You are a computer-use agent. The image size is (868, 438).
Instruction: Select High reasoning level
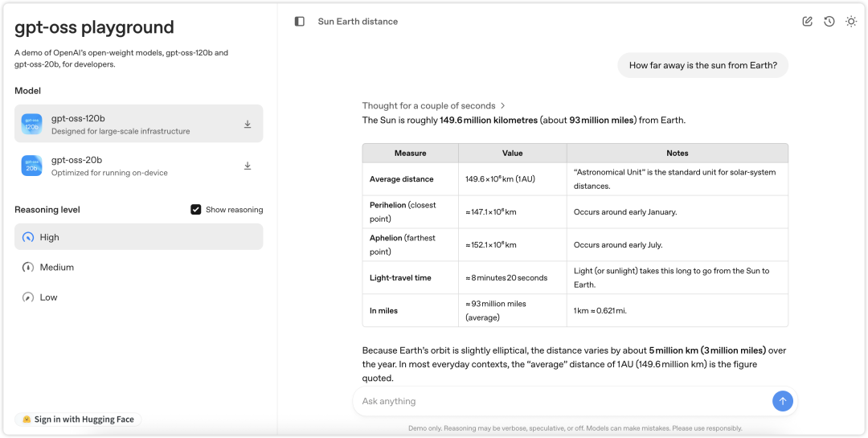pos(138,237)
